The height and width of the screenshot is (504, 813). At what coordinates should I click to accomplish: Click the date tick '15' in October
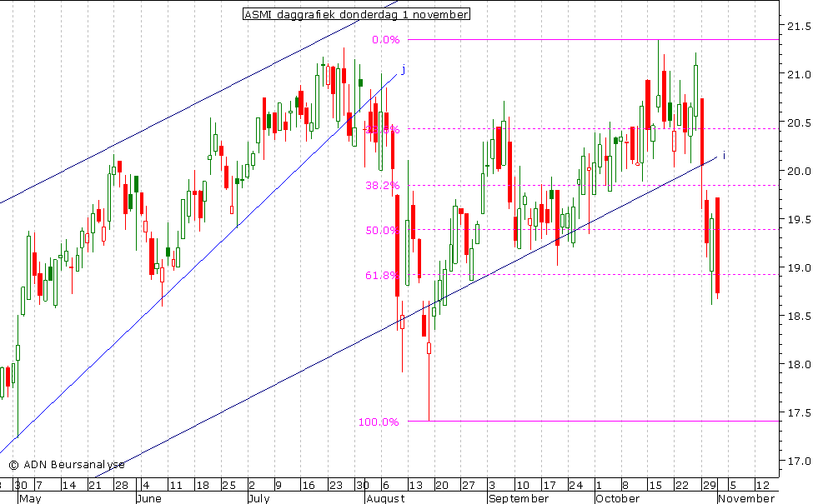pos(656,486)
